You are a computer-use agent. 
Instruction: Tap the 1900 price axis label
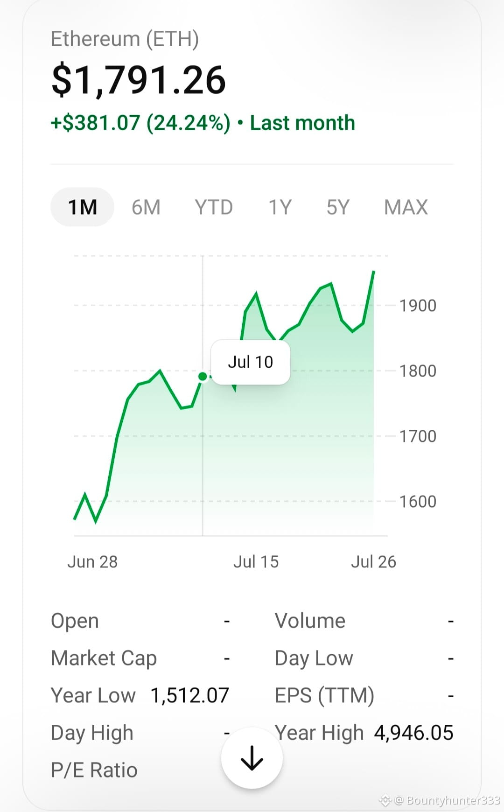(x=418, y=306)
